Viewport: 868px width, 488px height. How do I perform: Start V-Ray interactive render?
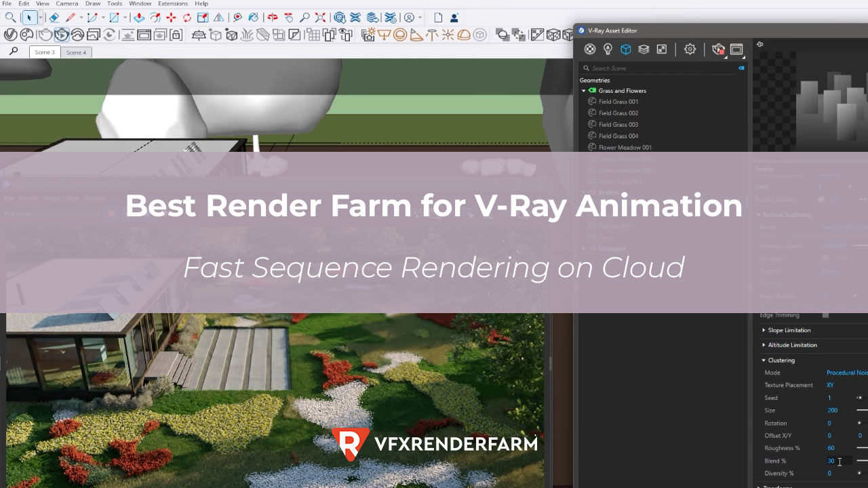61,35
